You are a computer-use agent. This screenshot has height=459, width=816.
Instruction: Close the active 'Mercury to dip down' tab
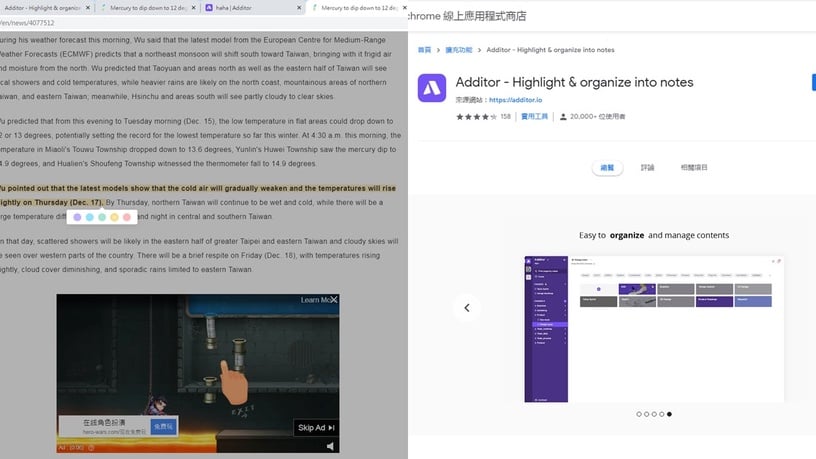click(405, 8)
